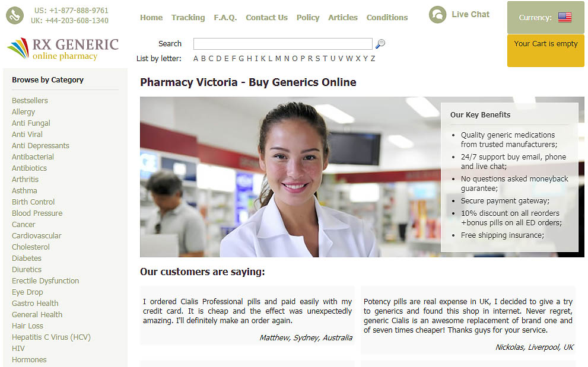The image size is (588, 367).
Task: Open the Hepatitis C Virus (HCV) category
Action: [52, 337]
